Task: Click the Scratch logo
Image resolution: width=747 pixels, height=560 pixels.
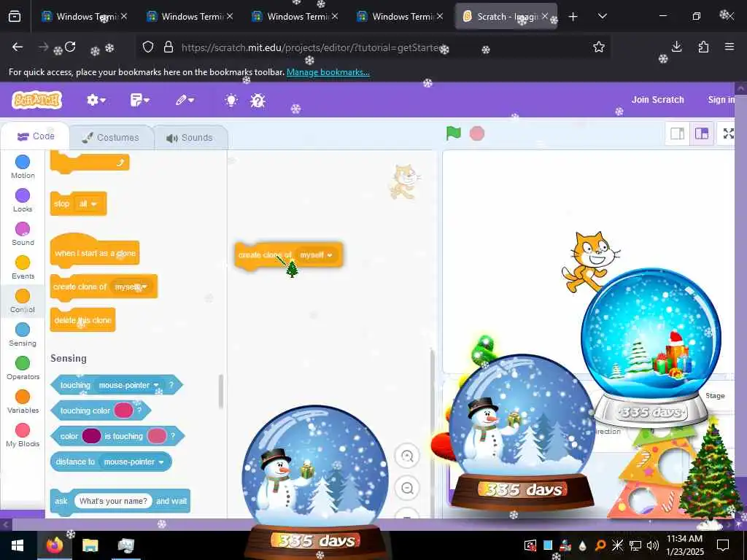Action: tap(36, 100)
